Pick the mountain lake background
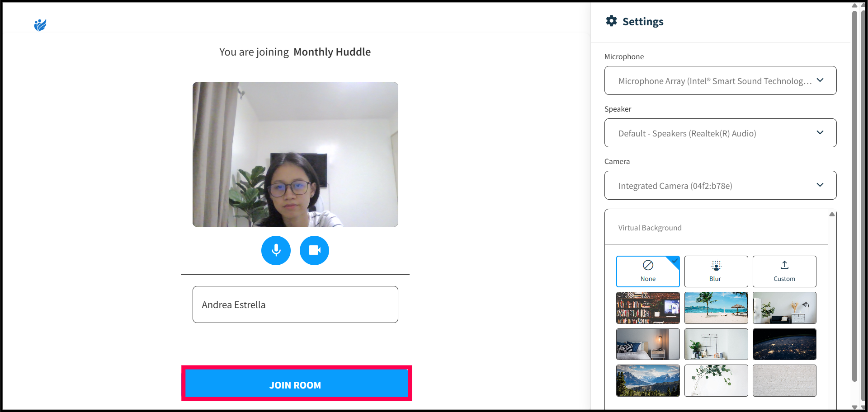 [x=647, y=380]
